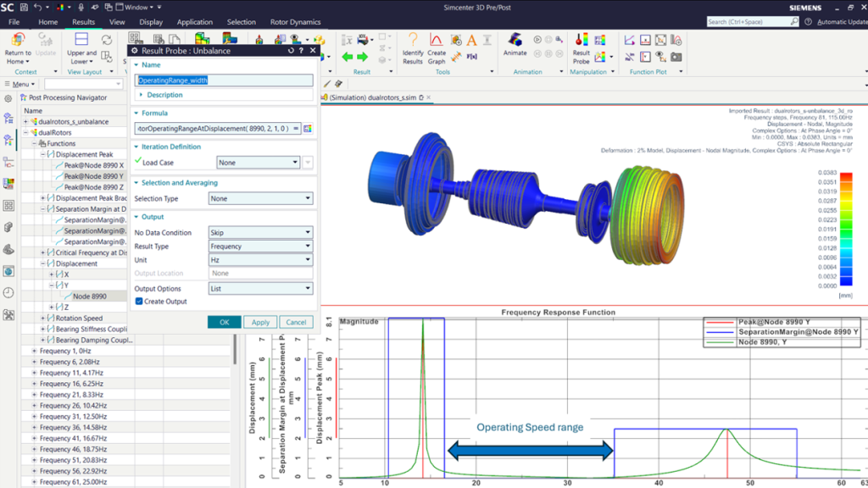Toggle the Displacement Peak function checkbox
This screenshot has height=488, width=868.
click(51, 154)
